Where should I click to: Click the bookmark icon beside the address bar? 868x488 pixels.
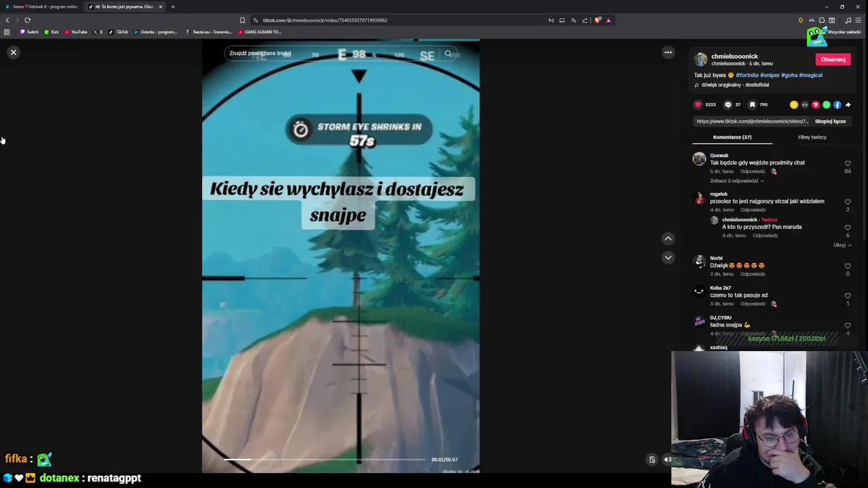(x=242, y=20)
